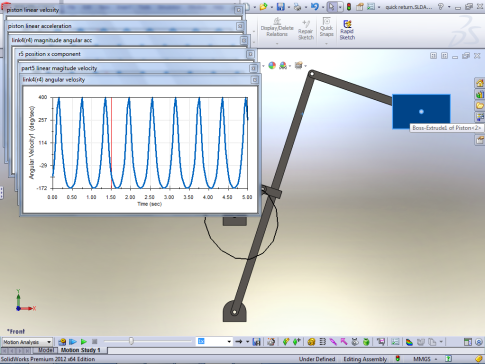Viewport: 485px width, 364px height.
Task: Click the status bar Quick Tips help icon
Action: tap(449, 359)
